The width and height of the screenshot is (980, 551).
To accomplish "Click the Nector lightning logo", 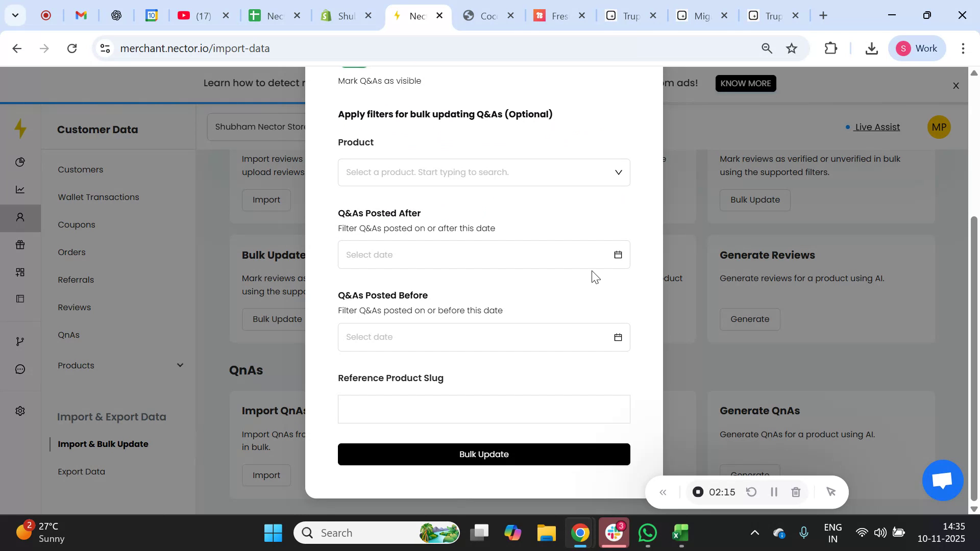I will (x=20, y=129).
